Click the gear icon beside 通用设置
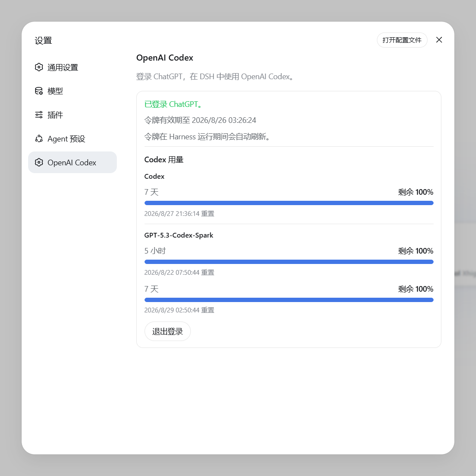This screenshot has height=476, width=476. point(39,67)
